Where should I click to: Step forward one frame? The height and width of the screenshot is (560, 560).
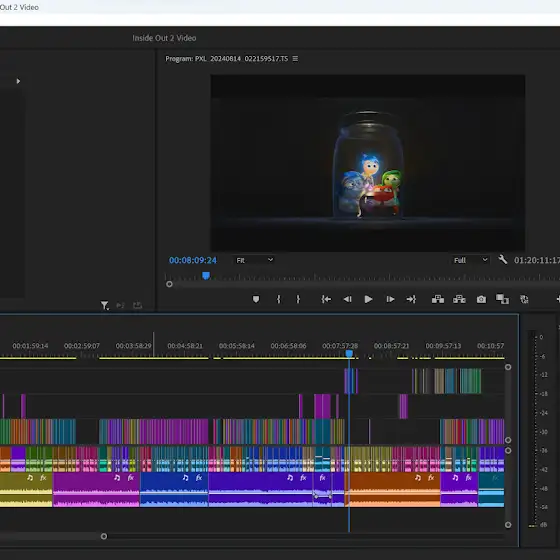(x=390, y=299)
